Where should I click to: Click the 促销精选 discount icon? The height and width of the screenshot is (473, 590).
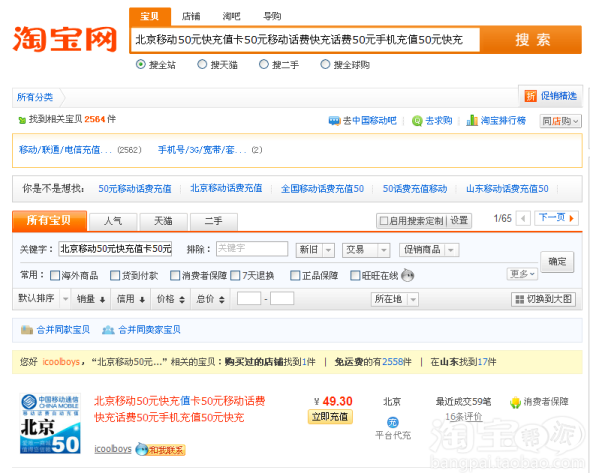coord(531,96)
